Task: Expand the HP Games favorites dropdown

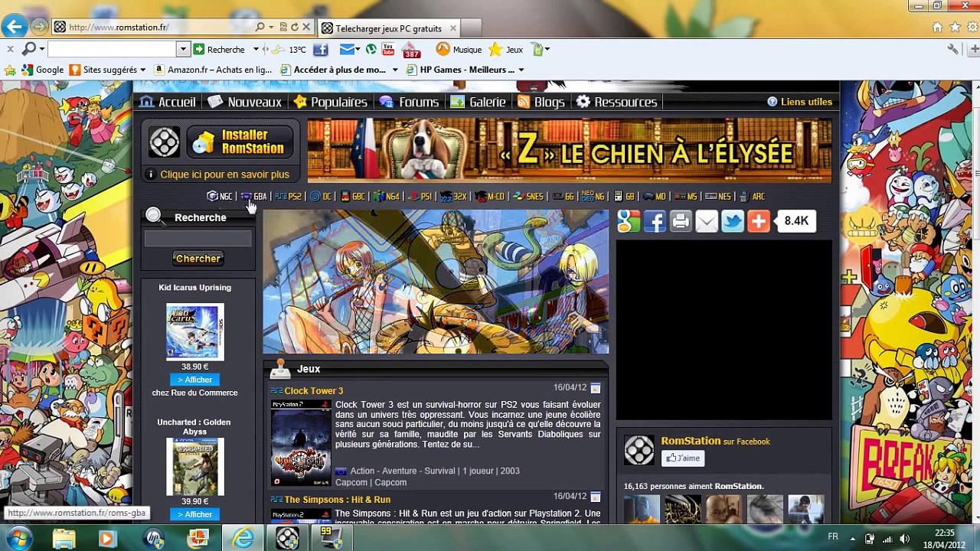Action: (x=521, y=70)
